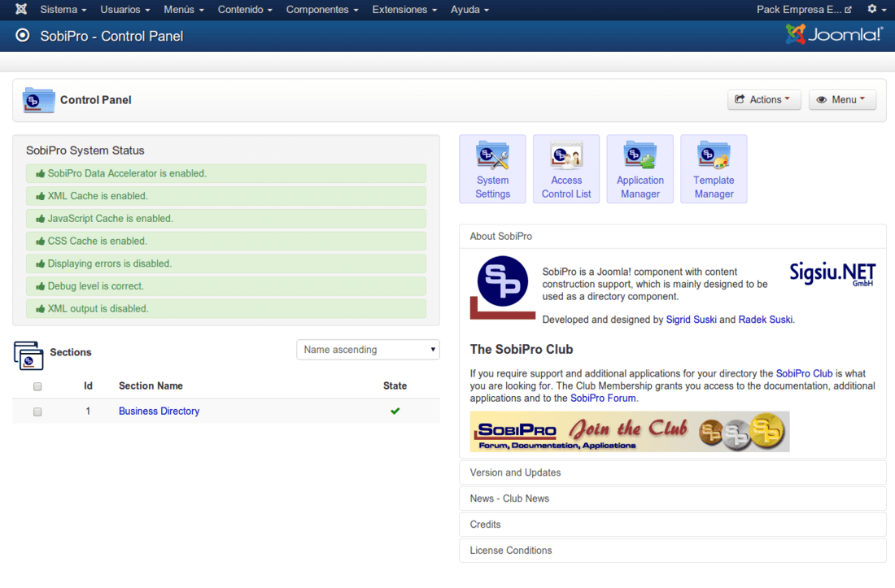
Task: Follow the SobiPro Club link
Action: [804, 373]
